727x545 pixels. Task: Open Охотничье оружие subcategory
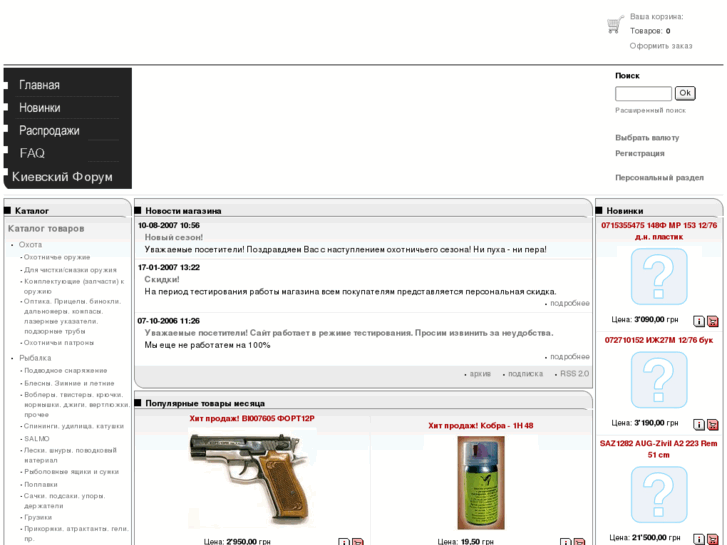(57, 257)
